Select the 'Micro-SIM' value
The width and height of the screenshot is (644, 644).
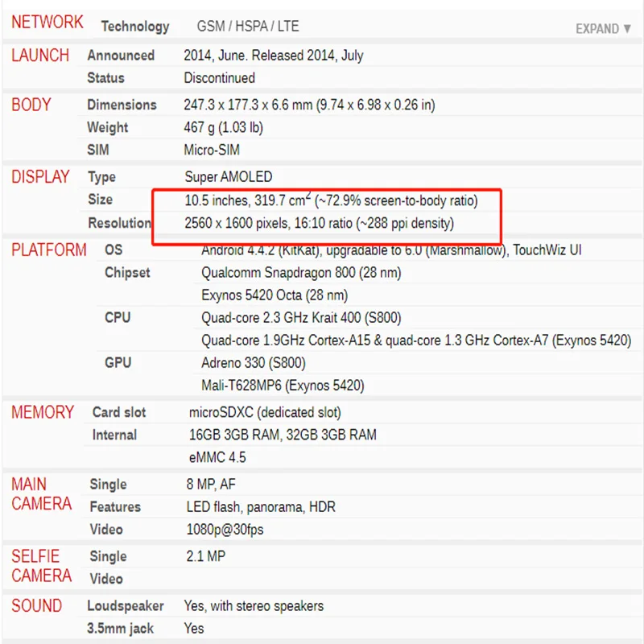212,150
